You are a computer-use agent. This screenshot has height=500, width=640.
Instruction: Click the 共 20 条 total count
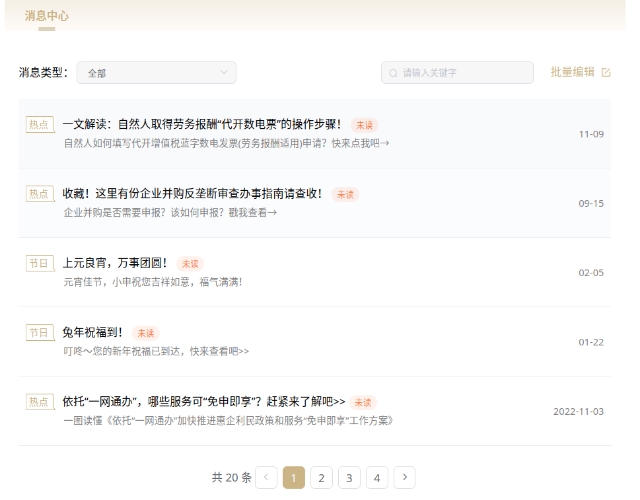tap(231, 478)
